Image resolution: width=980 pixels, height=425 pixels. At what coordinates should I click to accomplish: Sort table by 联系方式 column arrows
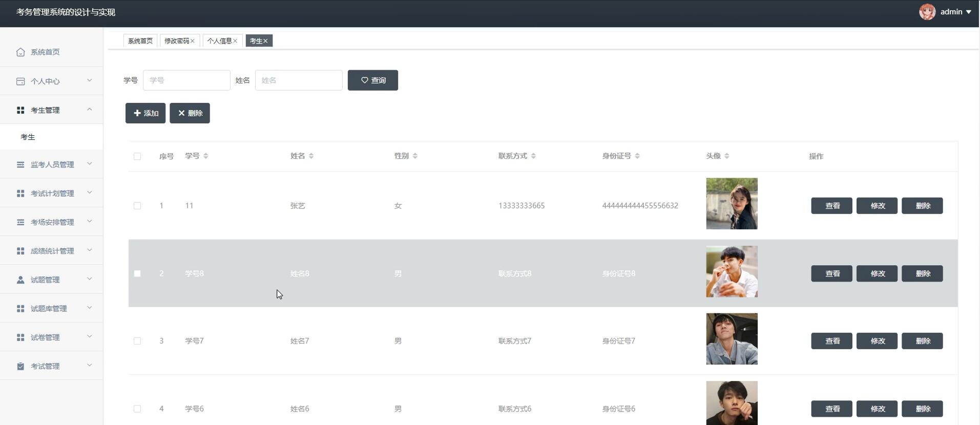(x=533, y=156)
